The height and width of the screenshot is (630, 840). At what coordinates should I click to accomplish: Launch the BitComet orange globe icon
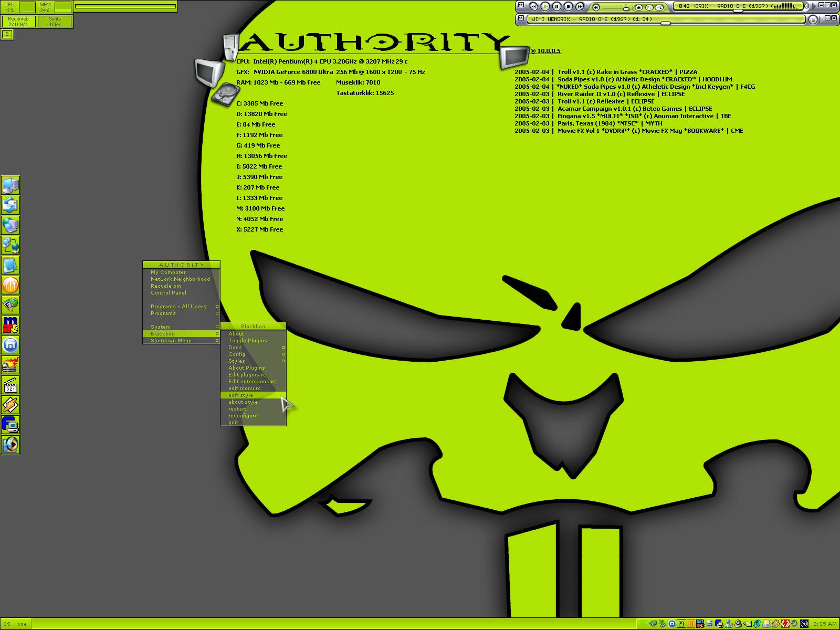point(10,285)
